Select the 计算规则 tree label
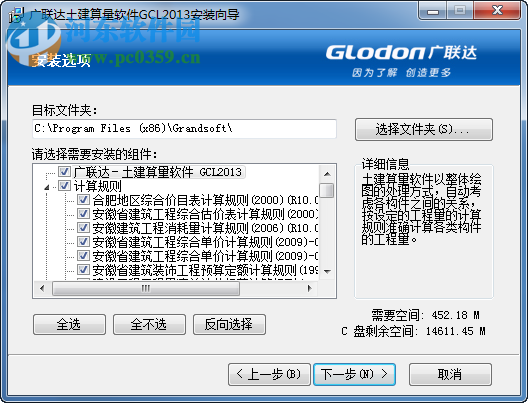Screen dimensions: 528x403 [98, 186]
